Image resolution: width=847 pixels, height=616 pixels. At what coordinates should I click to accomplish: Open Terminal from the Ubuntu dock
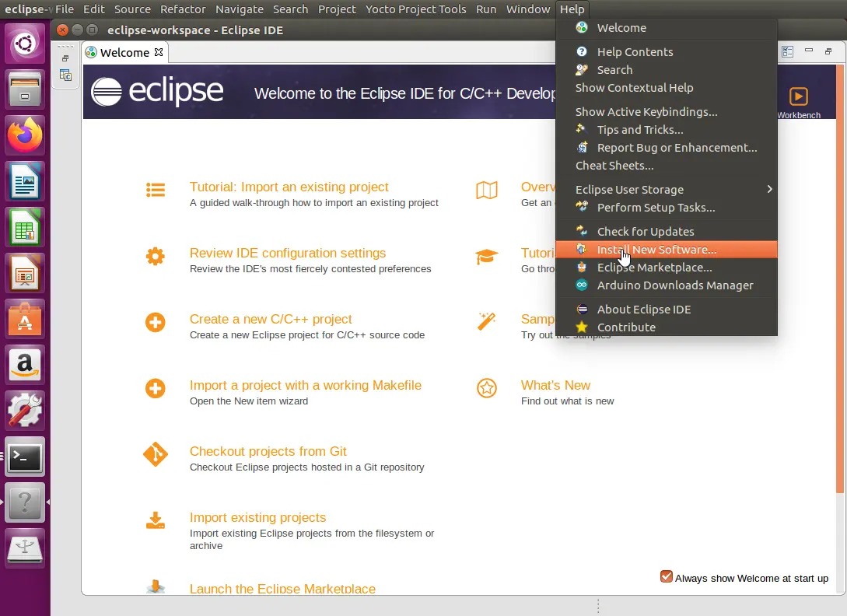[x=25, y=457]
